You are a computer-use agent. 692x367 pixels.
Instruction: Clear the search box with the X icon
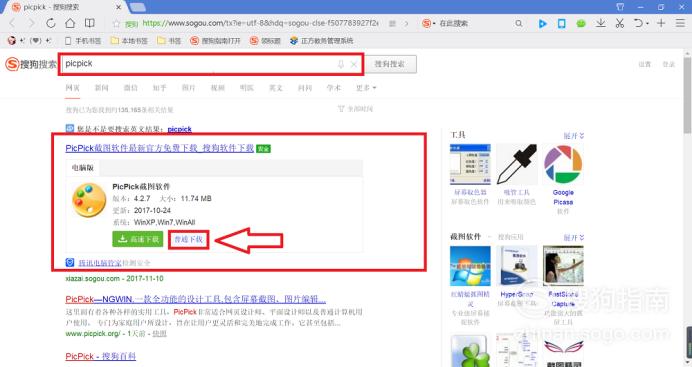click(x=354, y=64)
